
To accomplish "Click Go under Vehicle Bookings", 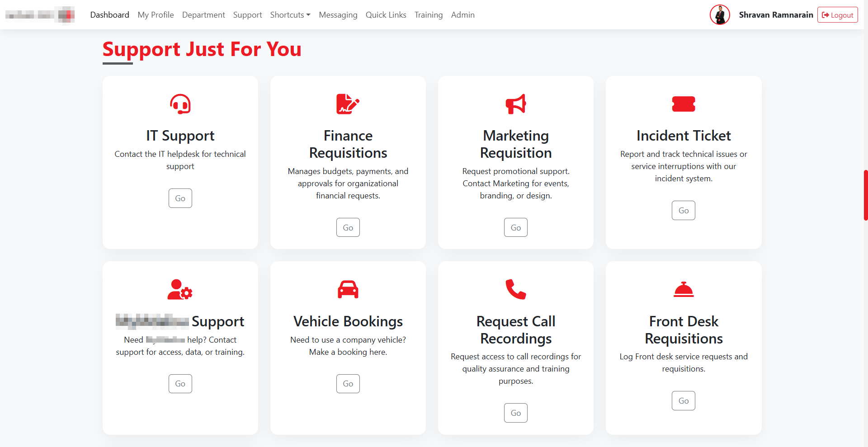I will coord(348,384).
